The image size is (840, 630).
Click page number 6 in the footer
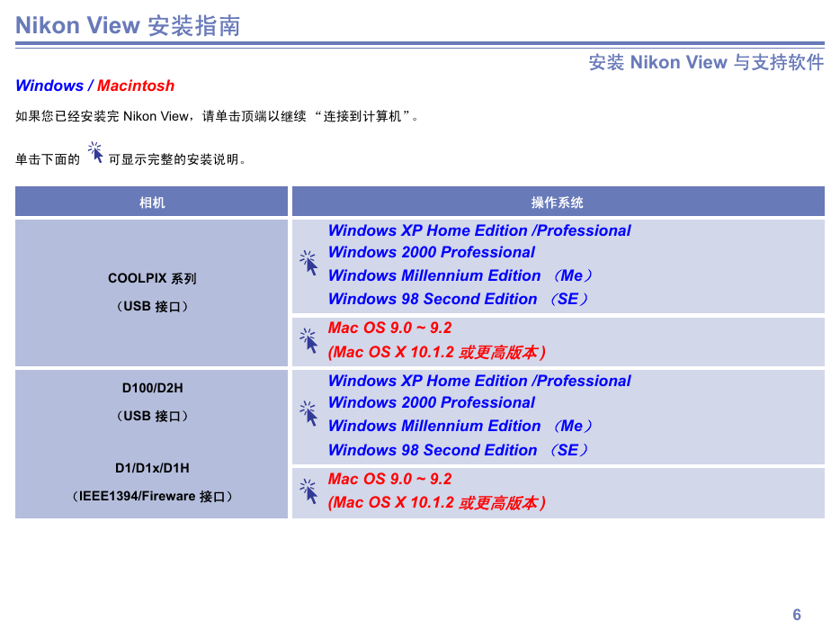tap(797, 615)
